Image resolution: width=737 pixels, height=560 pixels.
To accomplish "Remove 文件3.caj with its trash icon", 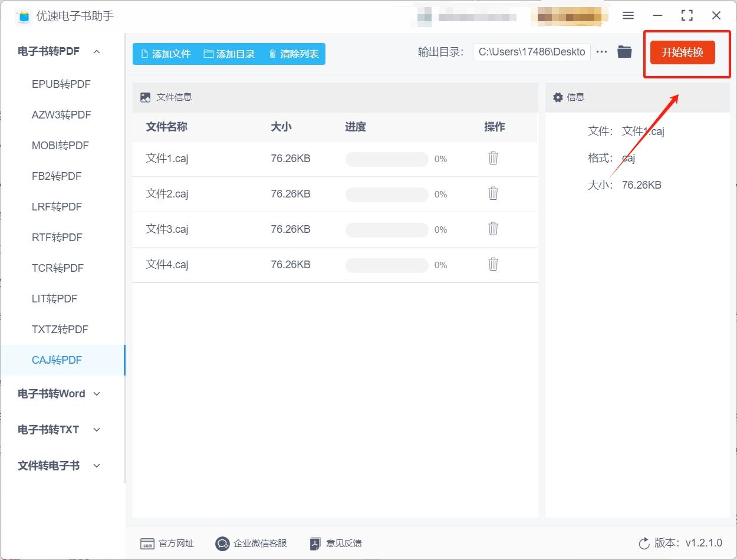I will coord(493,229).
